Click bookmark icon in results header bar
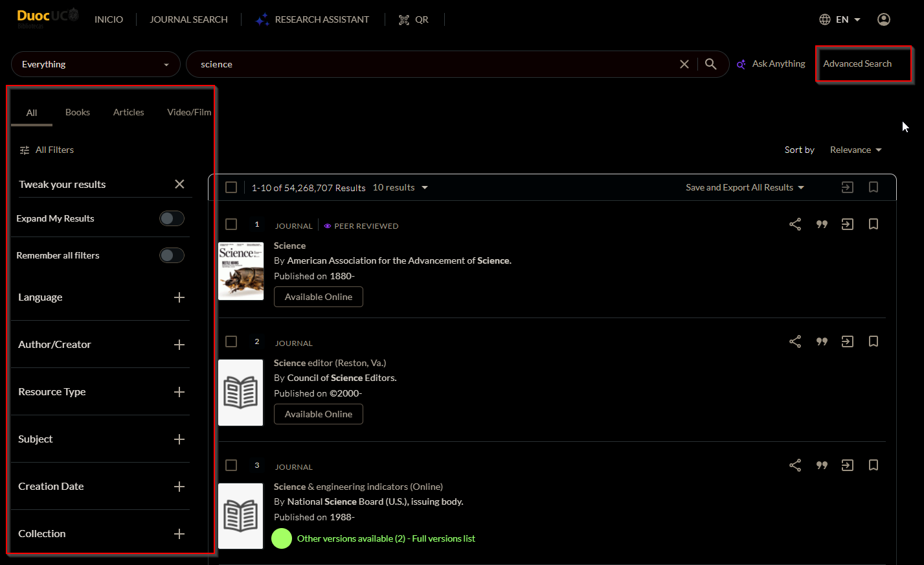 (873, 187)
